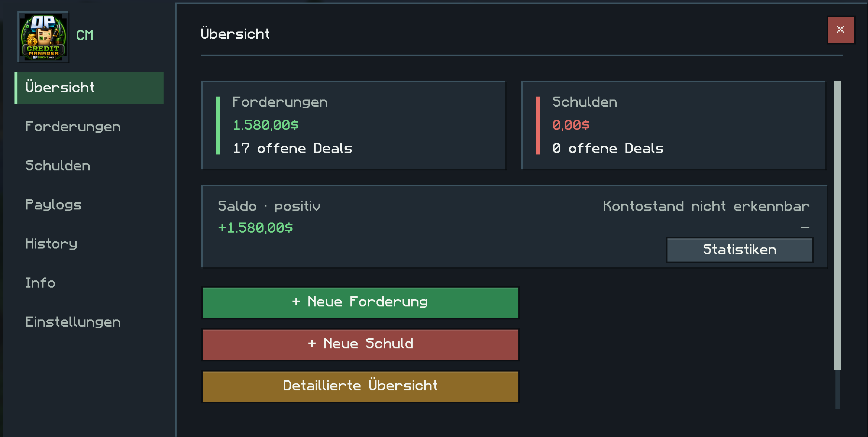Click the Kontostand nicht erkennbar label
The image size is (868, 437).
pyautogui.click(x=706, y=206)
